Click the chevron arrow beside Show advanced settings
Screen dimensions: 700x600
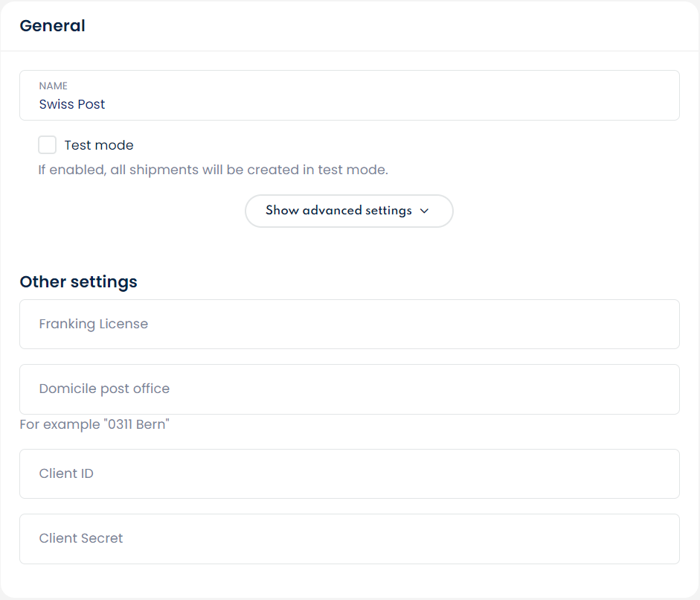point(425,211)
